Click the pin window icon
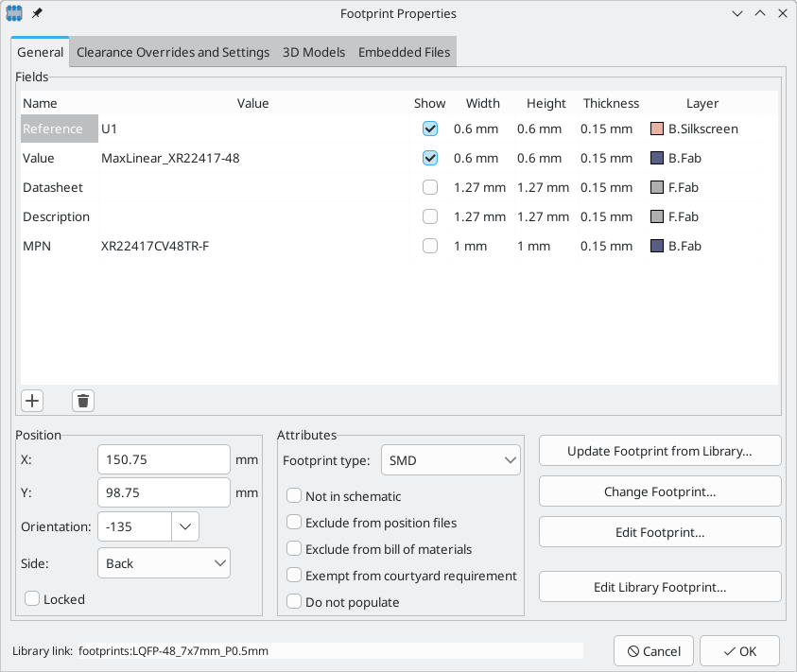 tap(38, 14)
